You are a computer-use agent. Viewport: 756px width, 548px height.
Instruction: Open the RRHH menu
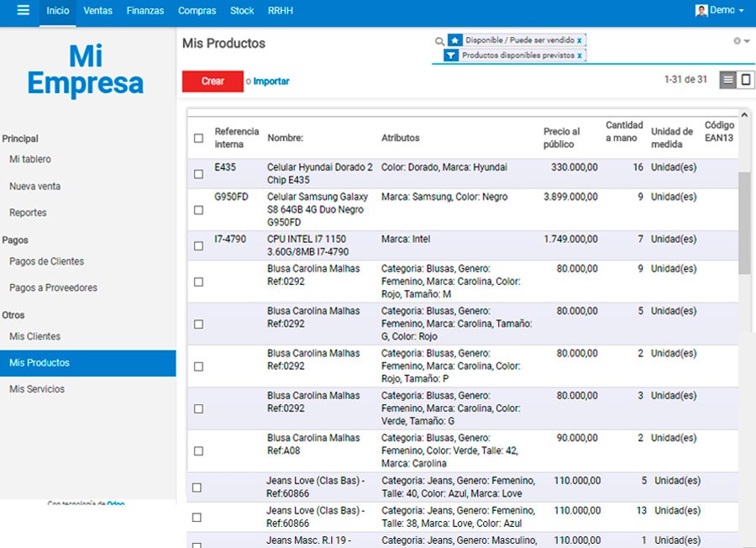click(281, 11)
